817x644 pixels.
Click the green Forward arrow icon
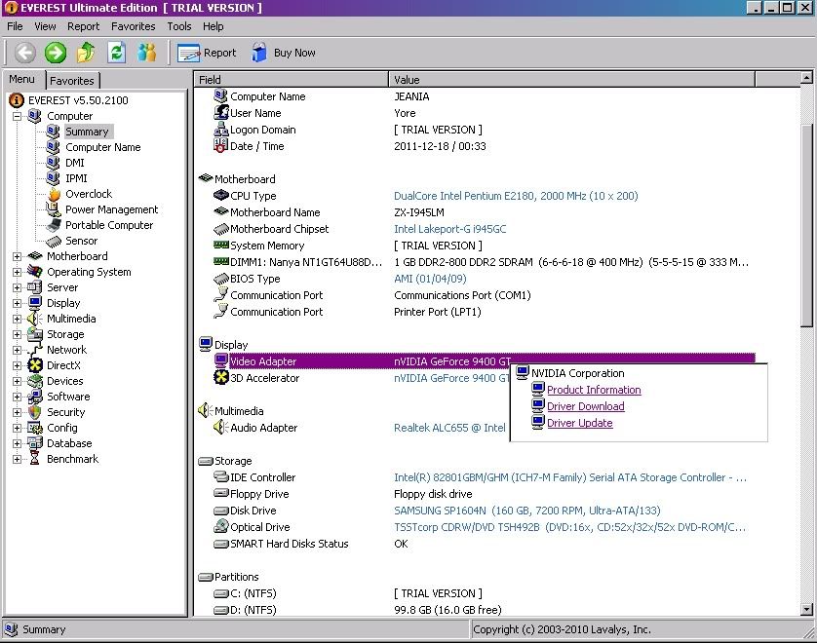[56, 53]
